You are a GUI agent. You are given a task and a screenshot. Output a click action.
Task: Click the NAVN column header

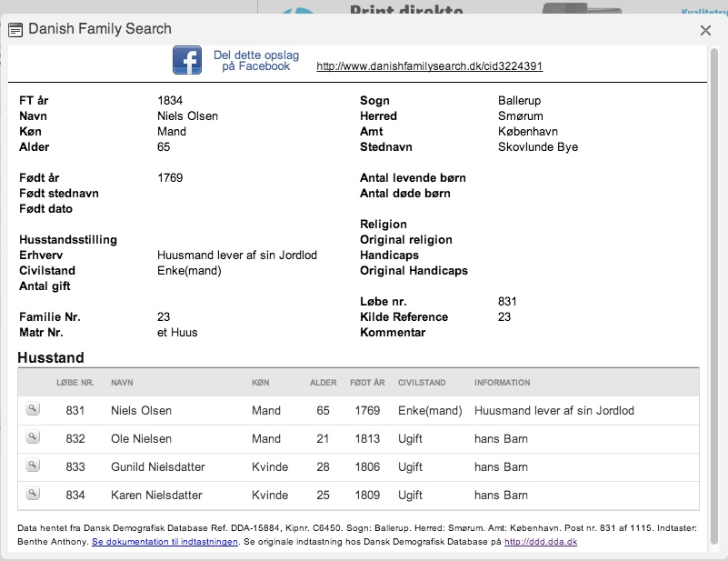coord(122,383)
